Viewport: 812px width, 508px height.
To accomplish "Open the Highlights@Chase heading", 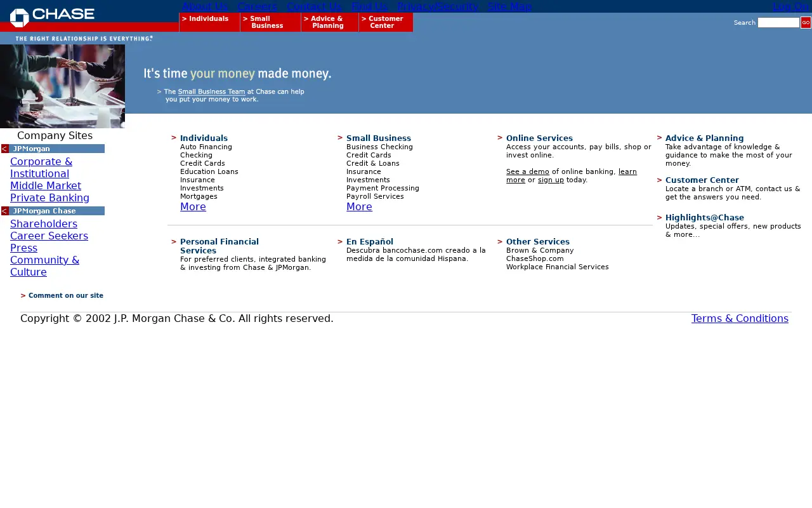I will [x=705, y=218].
